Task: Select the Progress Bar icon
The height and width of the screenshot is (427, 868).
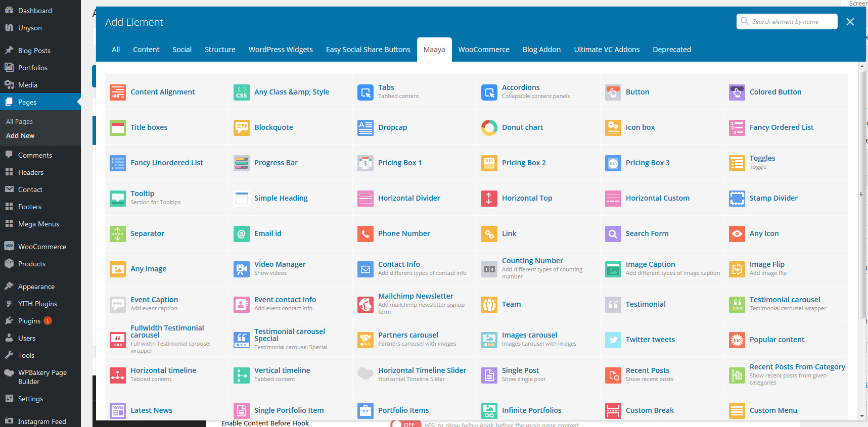Action: [x=242, y=163]
